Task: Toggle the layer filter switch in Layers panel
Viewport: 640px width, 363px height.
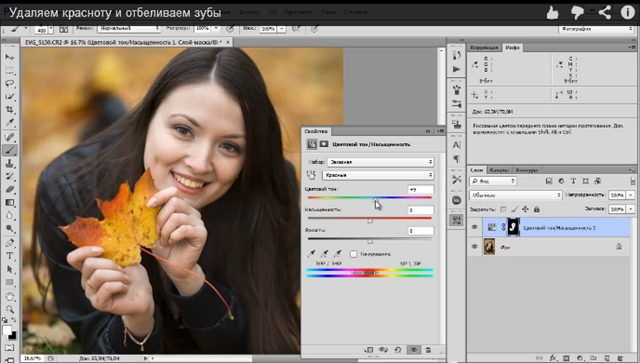Action: pos(633,181)
